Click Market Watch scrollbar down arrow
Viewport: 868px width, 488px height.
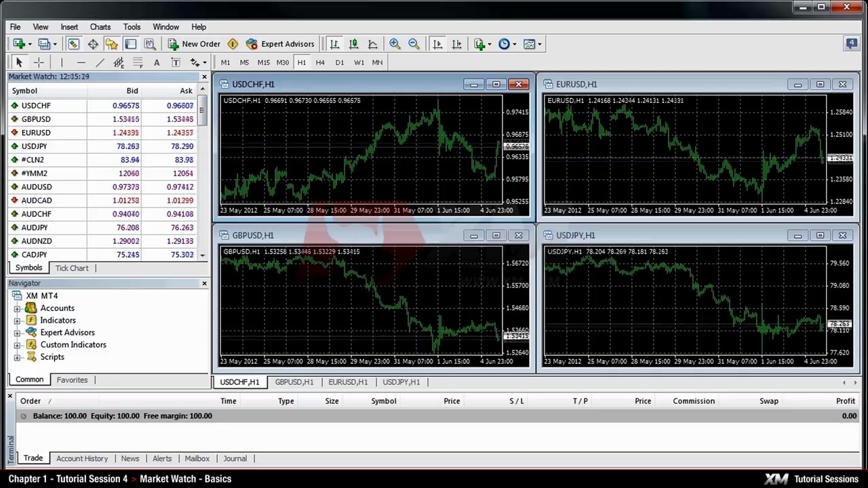(x=202, y=256)
